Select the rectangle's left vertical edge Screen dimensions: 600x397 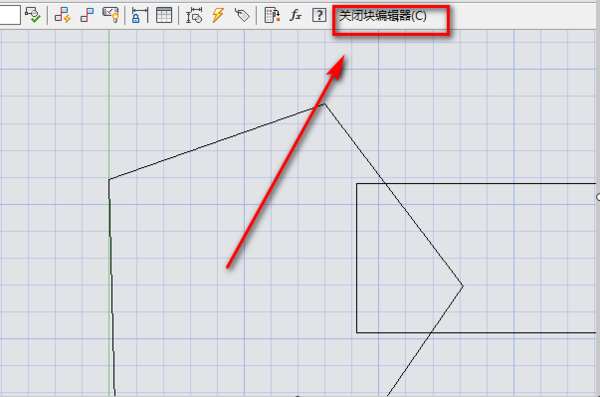coord(357,258)
